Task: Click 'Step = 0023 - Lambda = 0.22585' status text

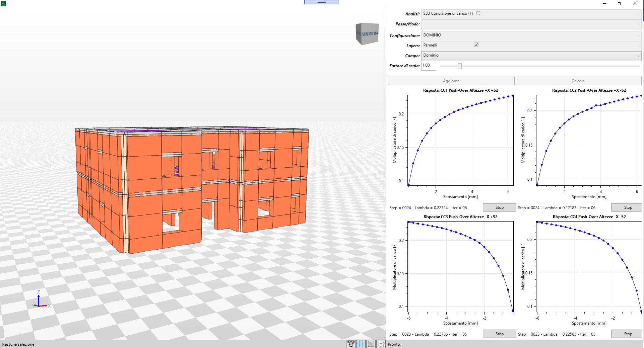Action: 557,334
